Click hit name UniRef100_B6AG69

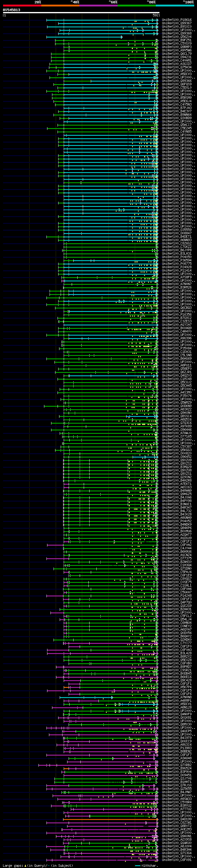tap(176, 358)
